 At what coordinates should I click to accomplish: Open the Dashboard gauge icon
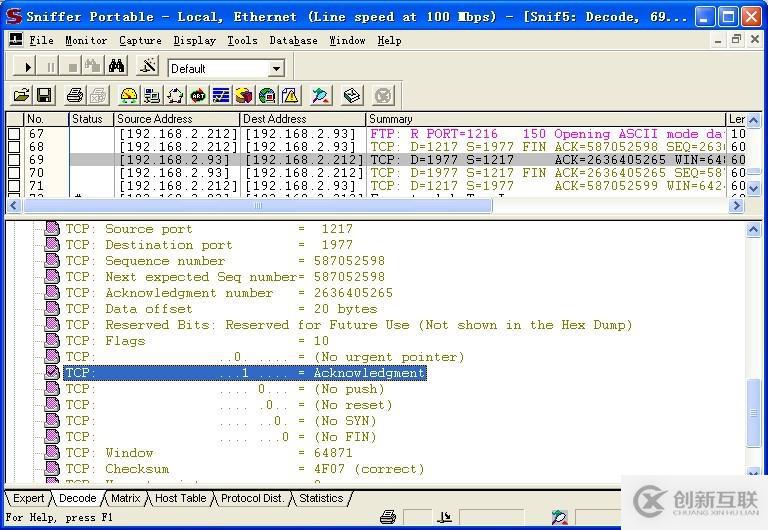tap(128, 96)
